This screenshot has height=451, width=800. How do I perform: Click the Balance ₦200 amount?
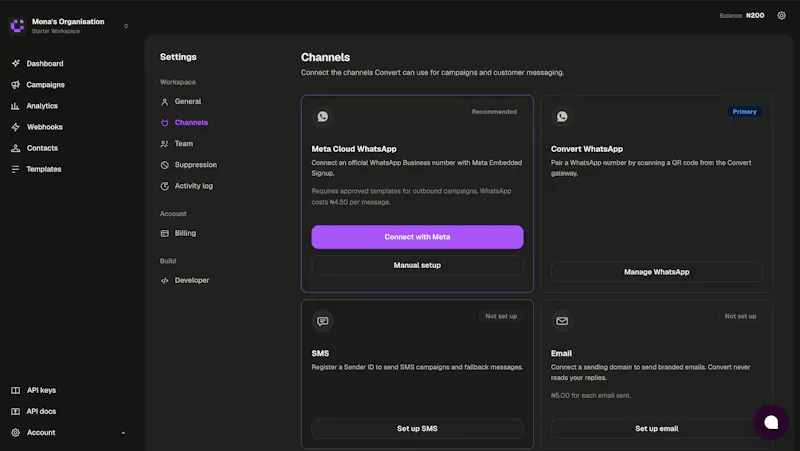755,15
